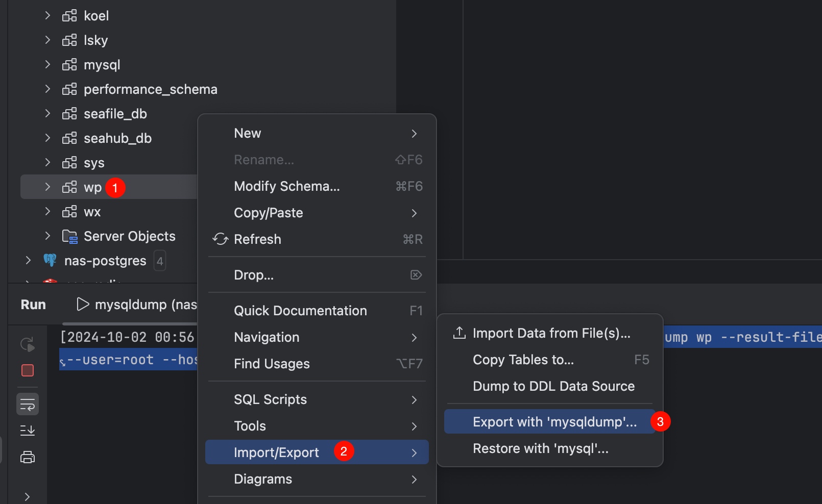The height and width of the screenshot is (504, 822).
Task: Toggle soft-wrap in the Run console
Action: [28, 405]
